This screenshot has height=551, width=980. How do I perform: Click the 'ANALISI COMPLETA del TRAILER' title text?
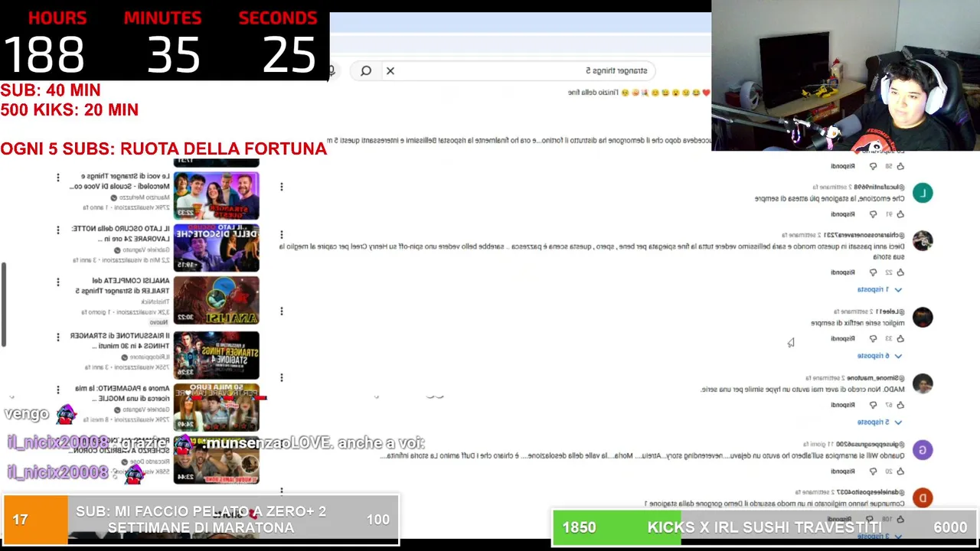(x=122, y=286)
